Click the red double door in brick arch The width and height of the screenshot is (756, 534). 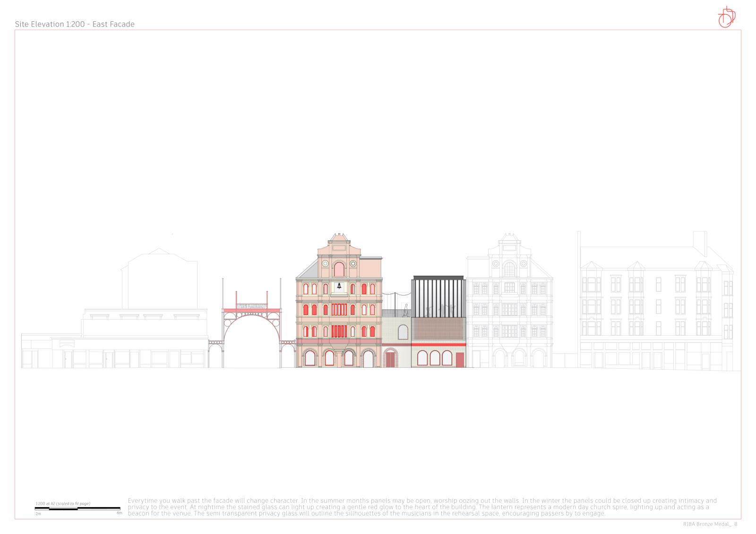[x=390, y=359]
